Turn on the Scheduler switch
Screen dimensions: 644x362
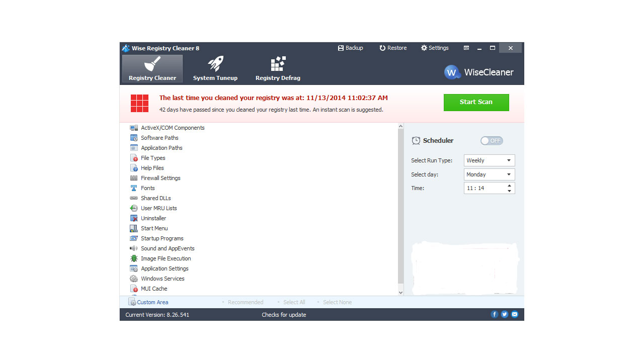(492, 141)
